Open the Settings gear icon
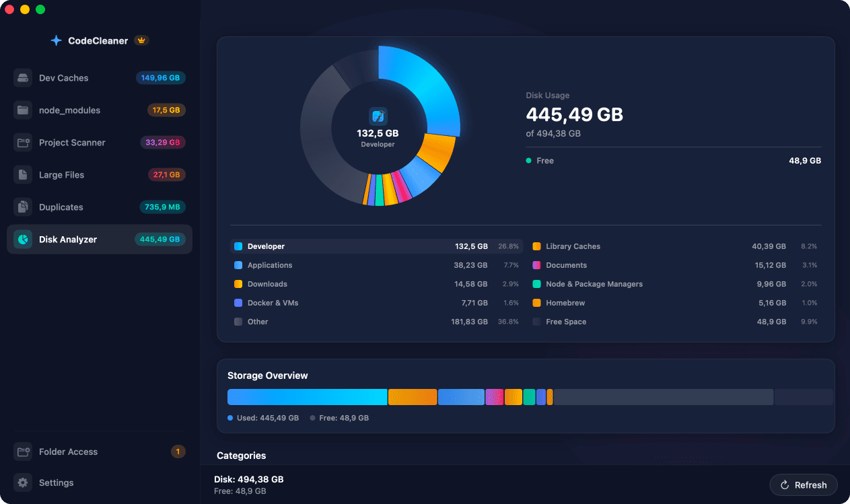The width and height of the screenshot is (850, 504). point(22,482)
